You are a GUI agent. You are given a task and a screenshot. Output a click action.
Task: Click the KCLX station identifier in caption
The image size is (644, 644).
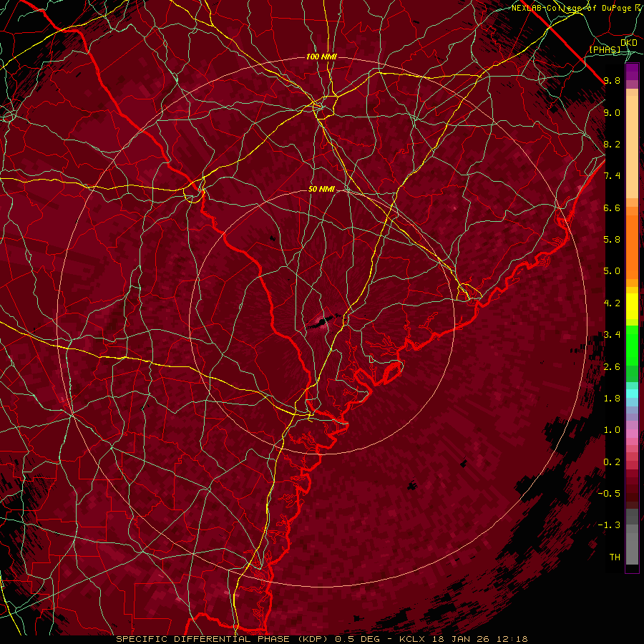[x=413, y=639]
